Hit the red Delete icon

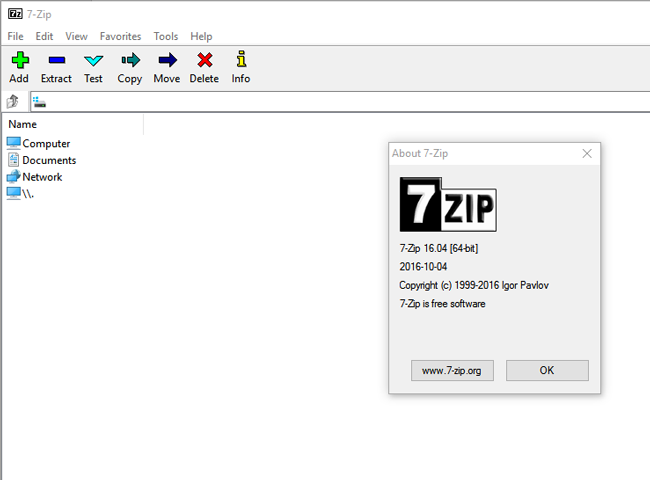click(x=204, y=60)
